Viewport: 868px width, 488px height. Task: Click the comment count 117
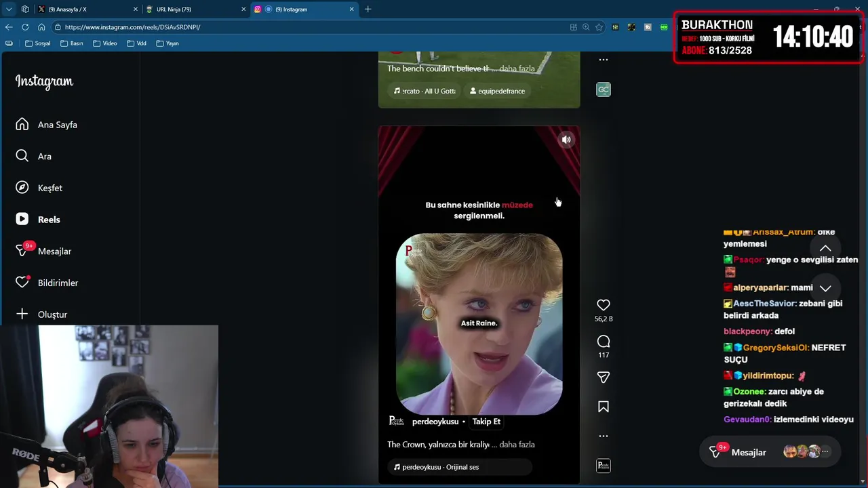[604, 355]
